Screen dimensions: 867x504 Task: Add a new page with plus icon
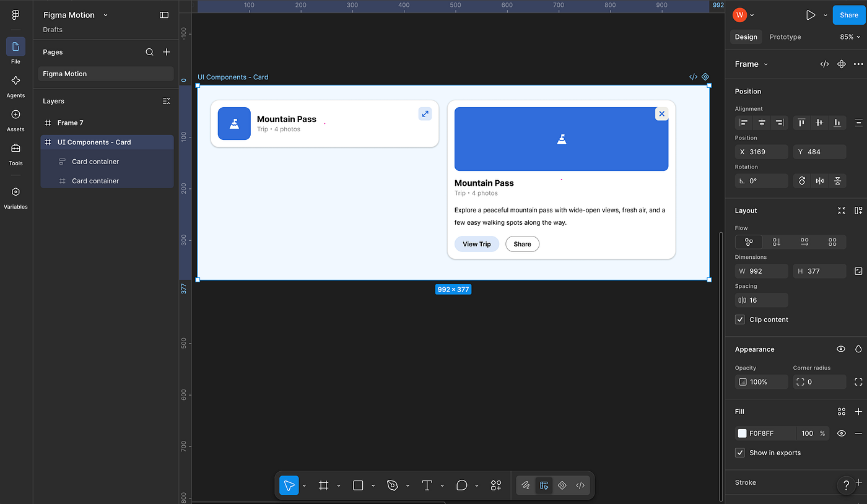166,52
